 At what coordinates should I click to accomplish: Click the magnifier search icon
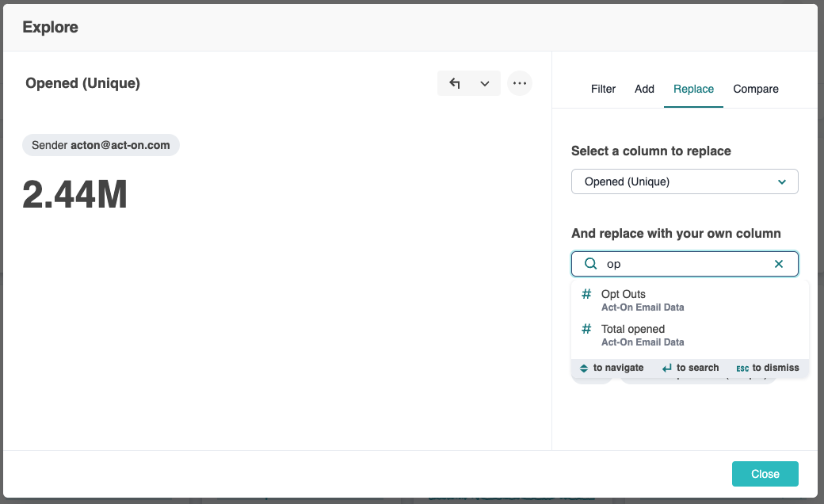click(x=591, y=264)
